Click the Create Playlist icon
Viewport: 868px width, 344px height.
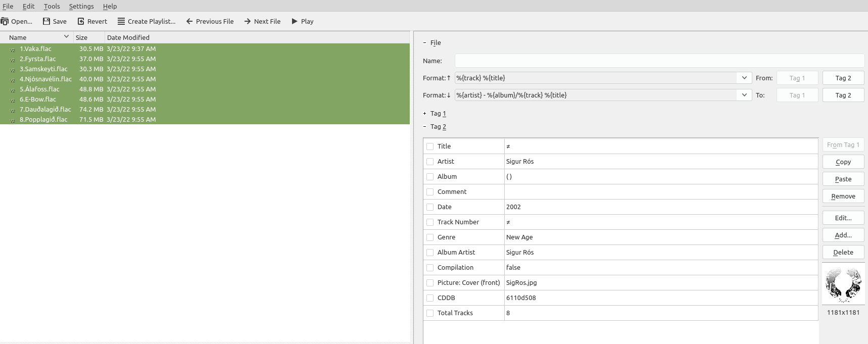point(121,21)
